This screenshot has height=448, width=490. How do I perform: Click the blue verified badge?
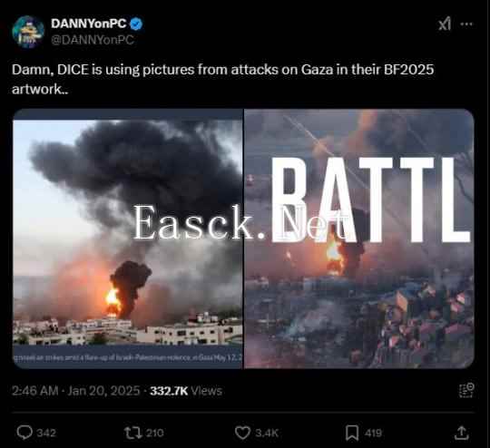pyautogui.click(x=136, y=24)
